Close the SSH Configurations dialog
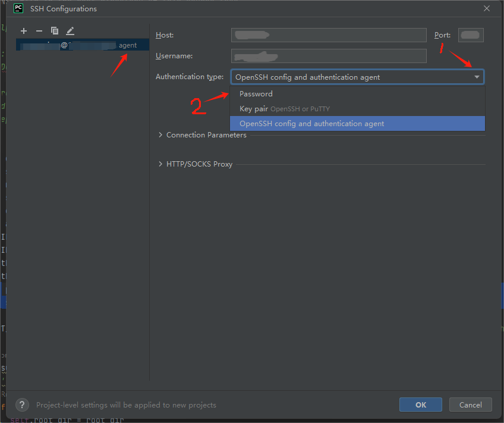The width and height of the screenshot is (504, 423). tap(487, 9)
